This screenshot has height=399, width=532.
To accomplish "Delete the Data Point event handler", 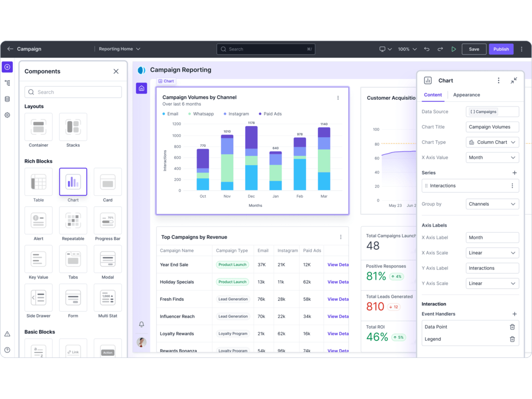I will pyautogui.click(x=512, y=327).
